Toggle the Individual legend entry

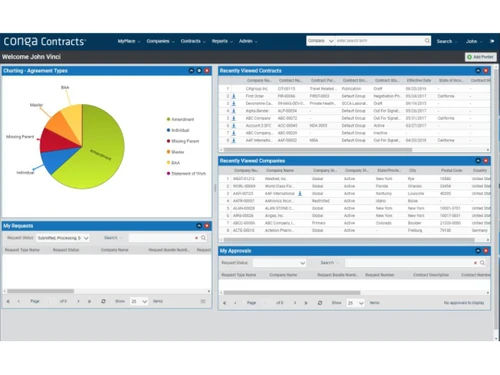coord(178,130)
